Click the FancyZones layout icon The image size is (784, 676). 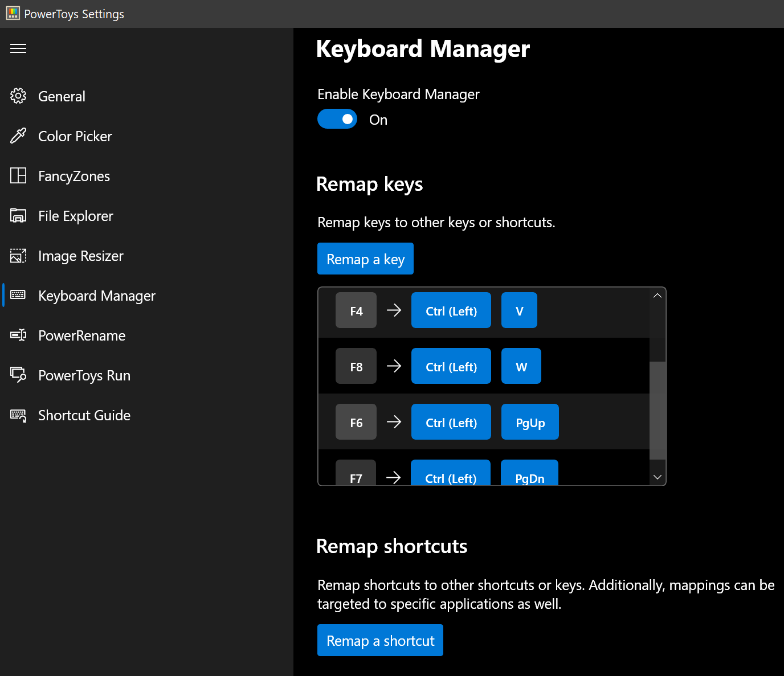click(x=18, y=176)
